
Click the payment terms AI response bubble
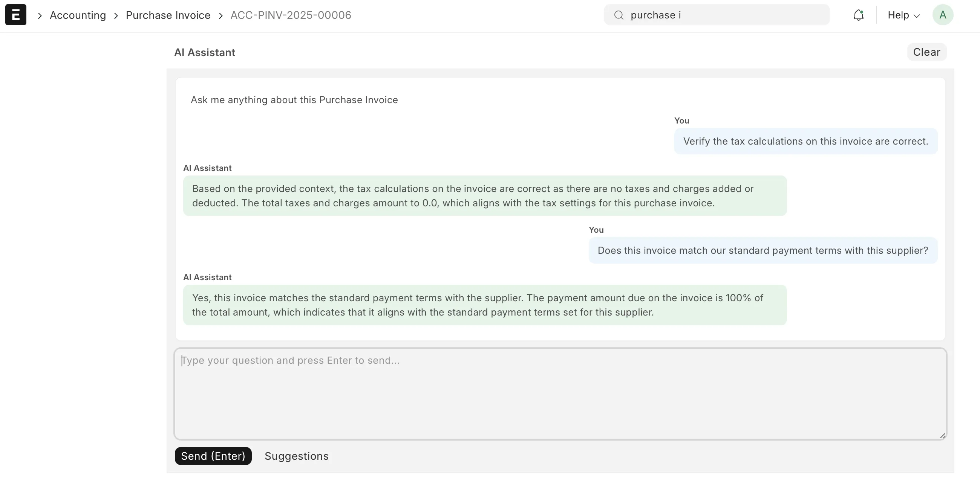click(x=484, y=305)
